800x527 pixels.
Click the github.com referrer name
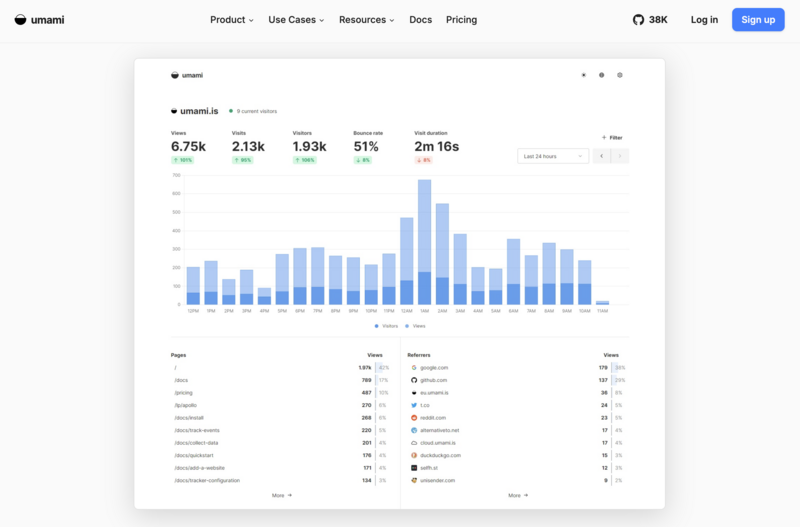pos(434,380)
